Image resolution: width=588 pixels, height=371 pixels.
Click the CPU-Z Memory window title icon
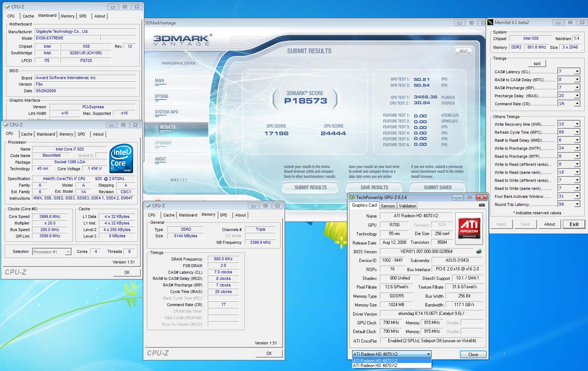click(148, 206)
